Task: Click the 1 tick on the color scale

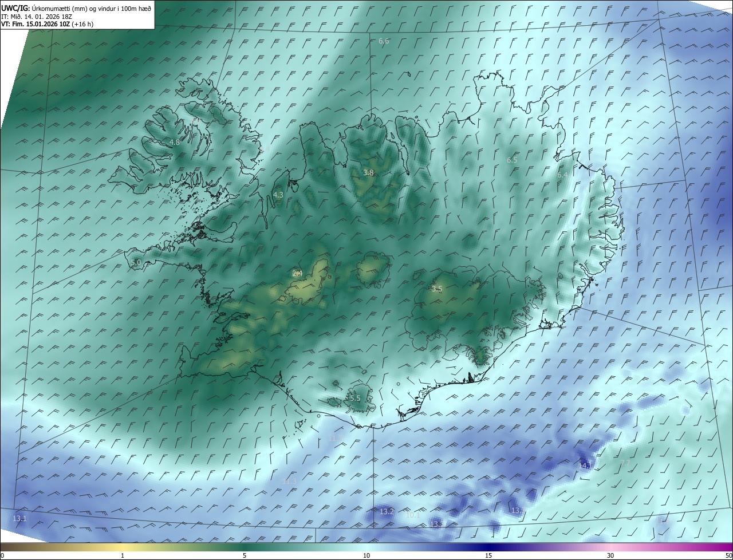Action: (x=123, y=555)
